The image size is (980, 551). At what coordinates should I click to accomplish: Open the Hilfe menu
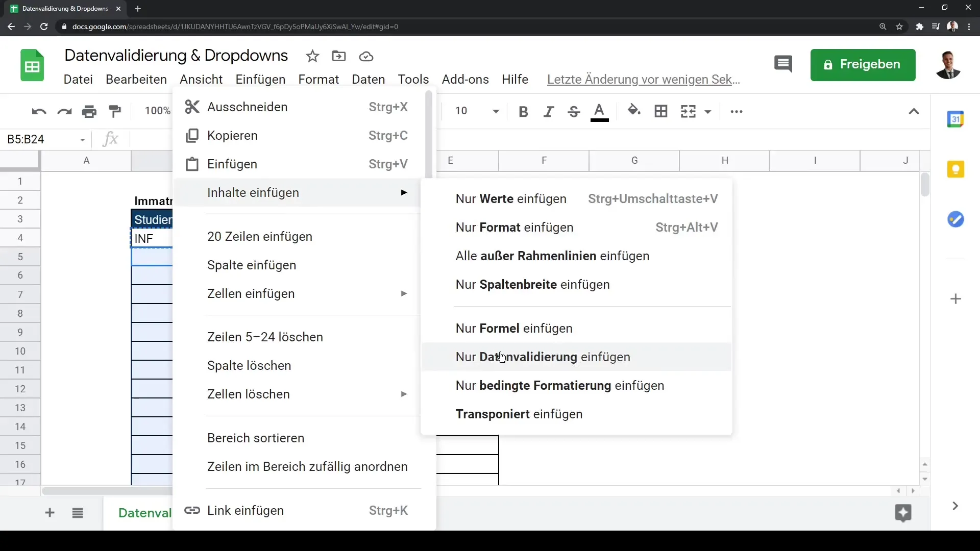pos(514,80)
